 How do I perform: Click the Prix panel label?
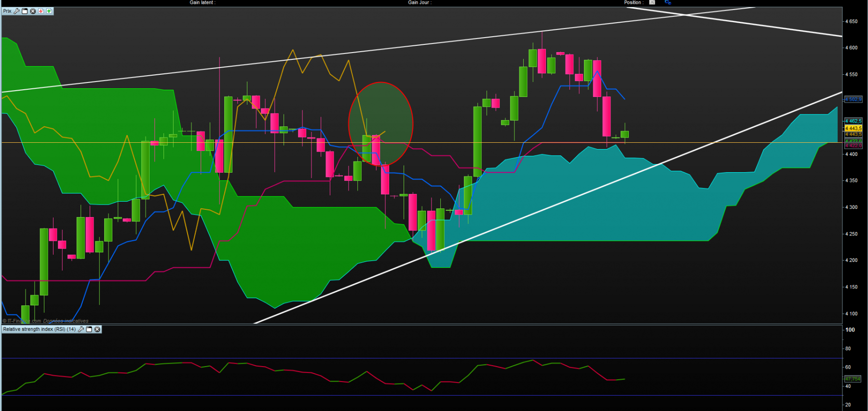pos(7,11)
